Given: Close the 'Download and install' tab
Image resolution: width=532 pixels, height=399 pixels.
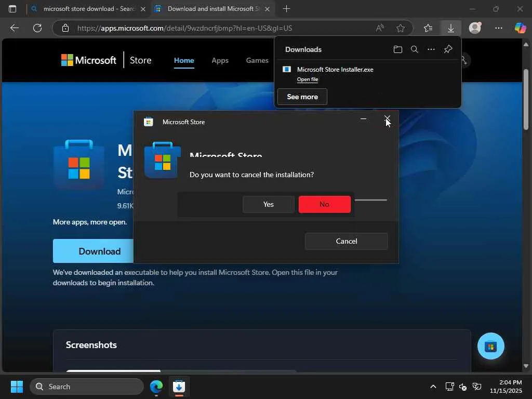Looking at the screenshot, I should 267,9.
